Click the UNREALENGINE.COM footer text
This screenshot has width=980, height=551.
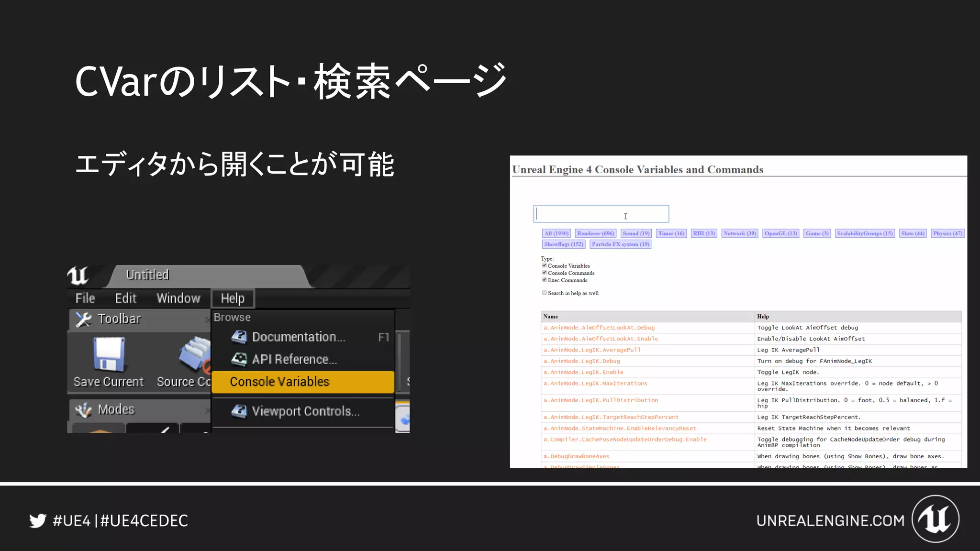pos(831,520)
